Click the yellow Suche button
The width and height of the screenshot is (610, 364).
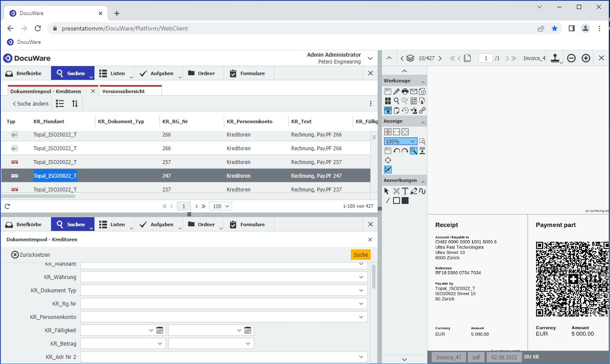tap(360, 255)
